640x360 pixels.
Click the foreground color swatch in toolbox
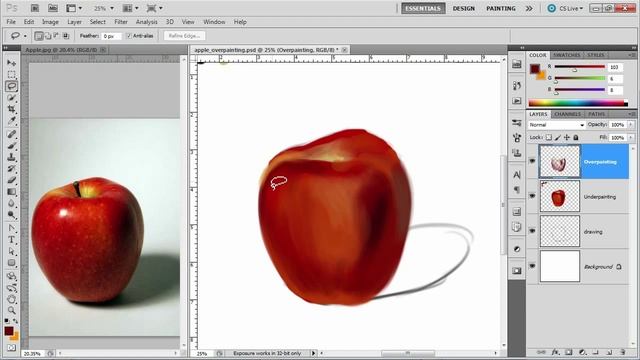[9, 331]
